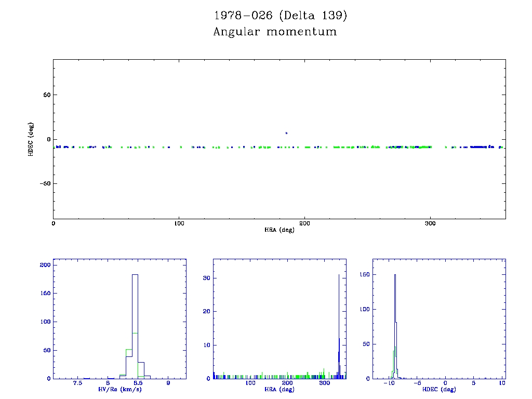Click the "8.5" tick on the HV/Re histogram

[138, 383]
